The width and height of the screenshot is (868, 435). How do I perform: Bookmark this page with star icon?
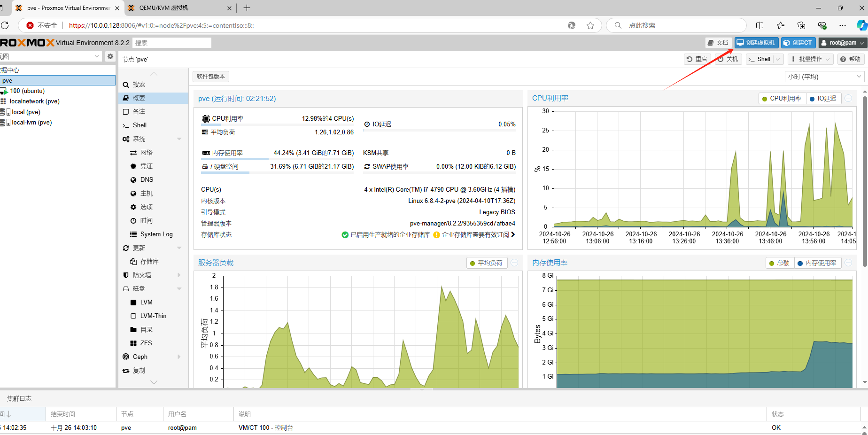click(590, 25)
